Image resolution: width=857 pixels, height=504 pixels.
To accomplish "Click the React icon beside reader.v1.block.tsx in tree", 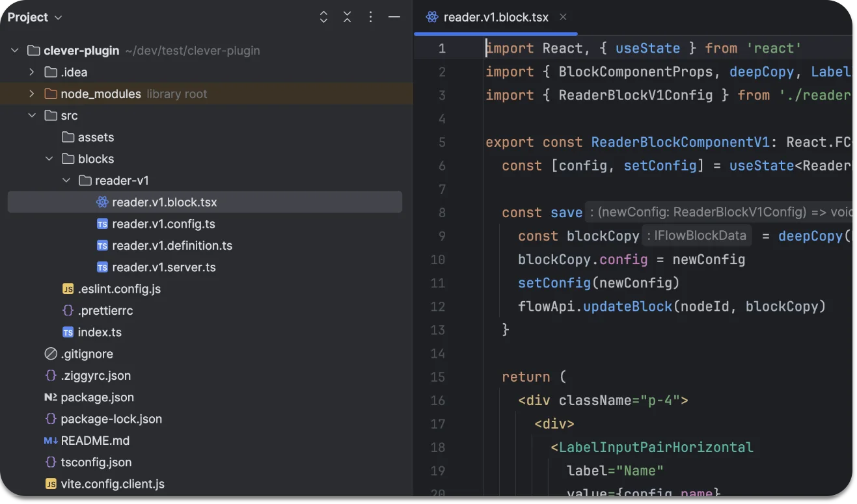I will coord(102,202).
